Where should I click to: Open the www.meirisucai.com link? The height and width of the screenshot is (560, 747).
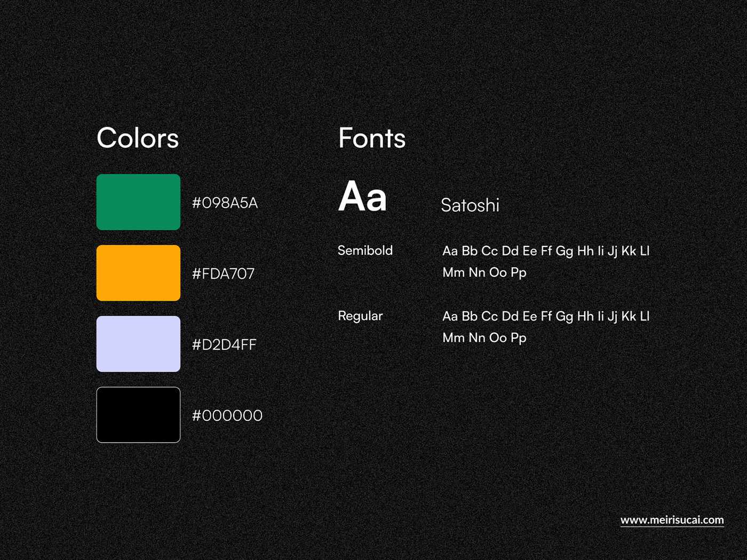672,520
